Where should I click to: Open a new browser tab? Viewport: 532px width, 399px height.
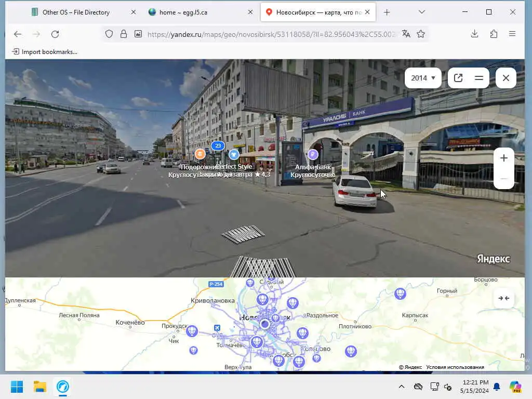coord(387,12)
